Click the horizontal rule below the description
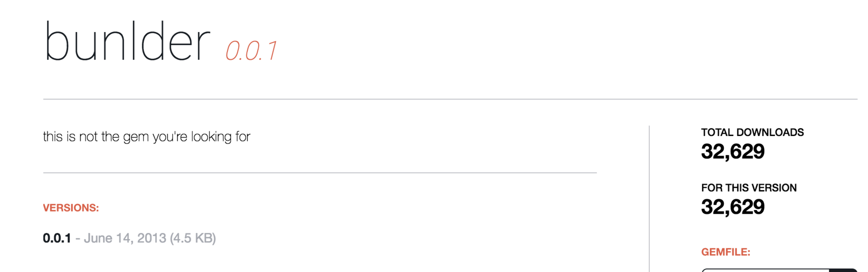The height and width of the screenshot is (272, 868). 320,173
